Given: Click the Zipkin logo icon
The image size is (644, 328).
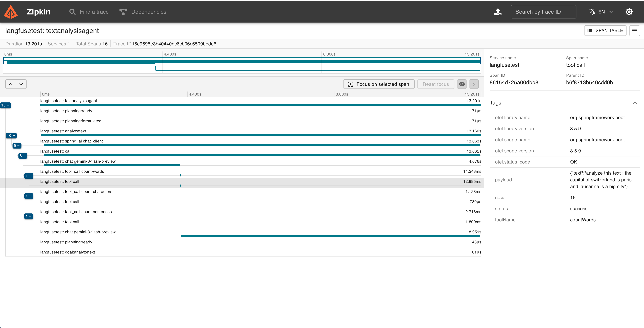Looking at the screenshot, I should click(x=11, y=12).
